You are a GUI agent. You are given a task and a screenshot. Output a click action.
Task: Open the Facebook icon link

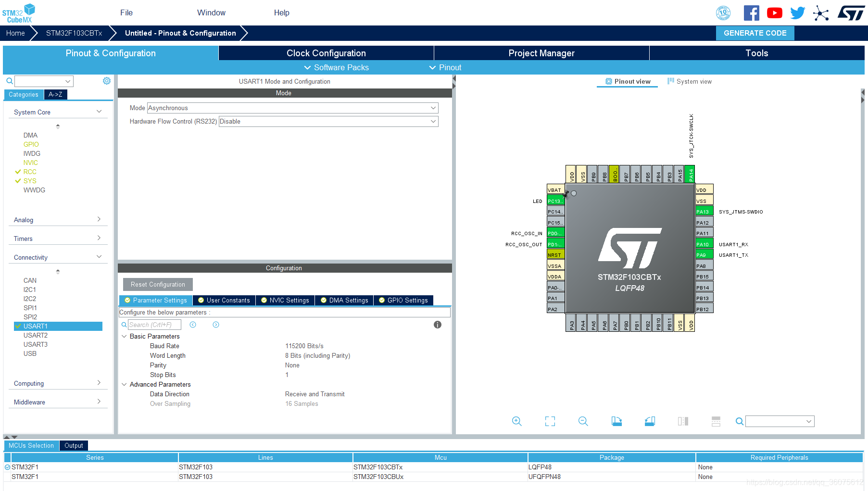coord(751,13)
